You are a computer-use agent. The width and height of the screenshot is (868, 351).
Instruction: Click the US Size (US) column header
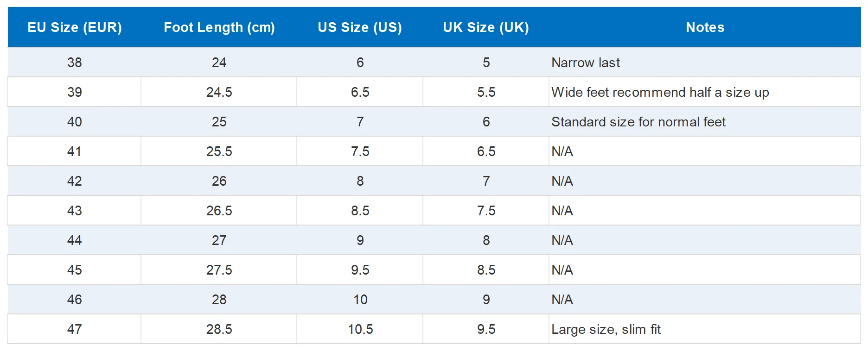pyautogui.click(x=360, y=27)
